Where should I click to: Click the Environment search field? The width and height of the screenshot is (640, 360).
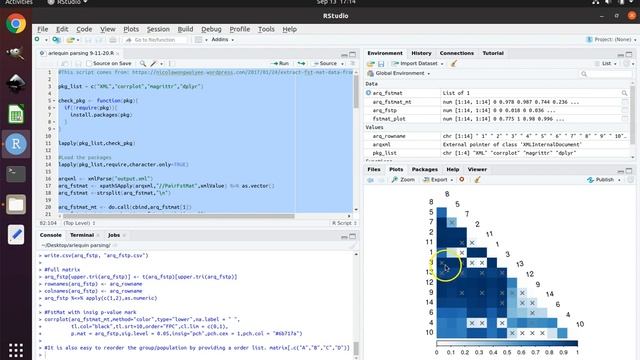(606, 74)
